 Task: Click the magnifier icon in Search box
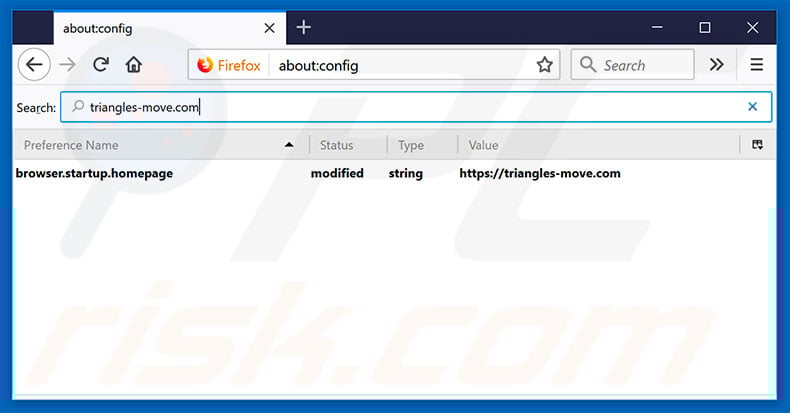[x=587, y=64]
